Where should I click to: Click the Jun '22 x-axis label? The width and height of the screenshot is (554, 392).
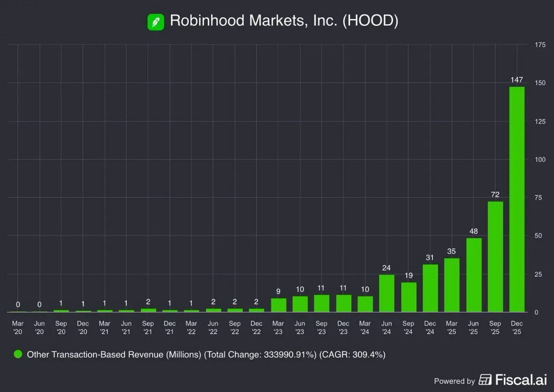213,327
